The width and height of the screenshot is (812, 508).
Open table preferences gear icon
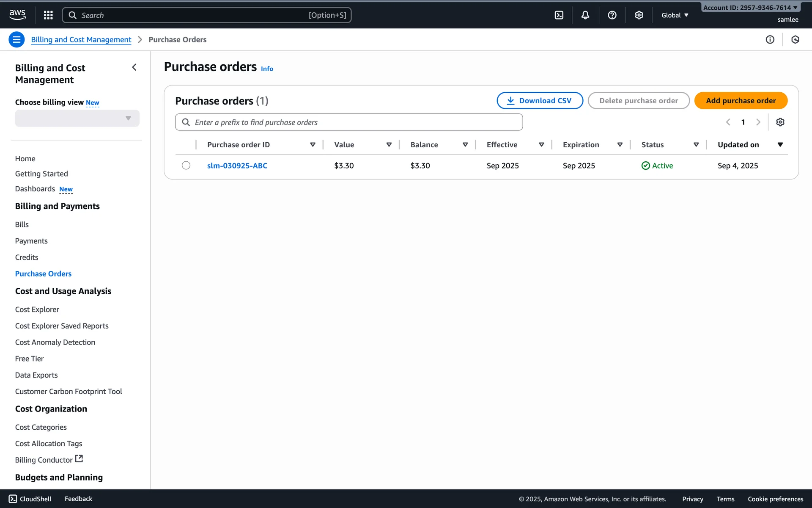tap(780, 122)
